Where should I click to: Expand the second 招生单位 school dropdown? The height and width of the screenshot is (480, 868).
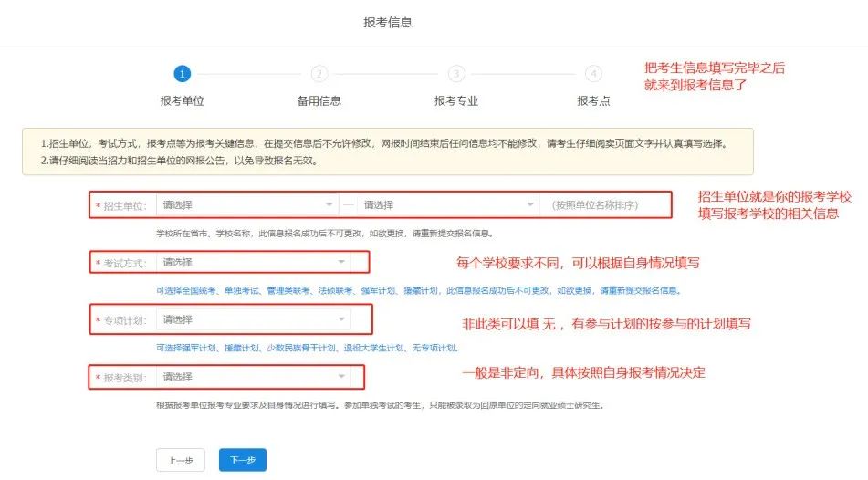coord(447,205)
